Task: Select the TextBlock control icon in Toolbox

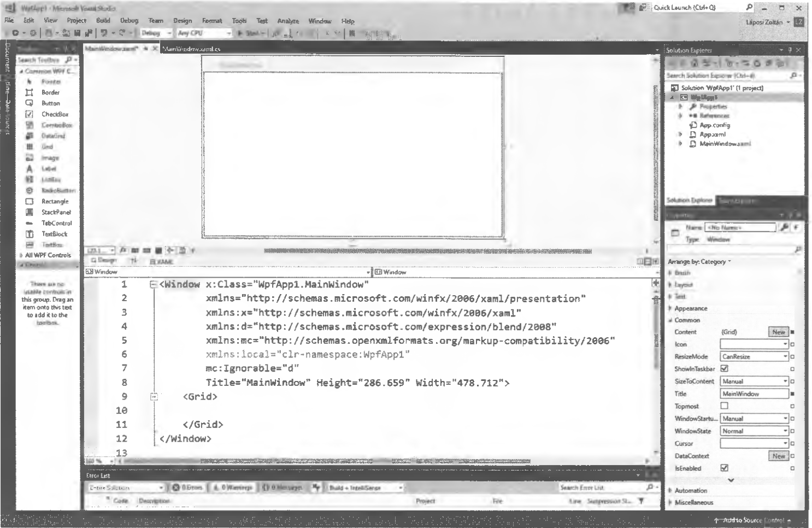Action: point(30,234)
